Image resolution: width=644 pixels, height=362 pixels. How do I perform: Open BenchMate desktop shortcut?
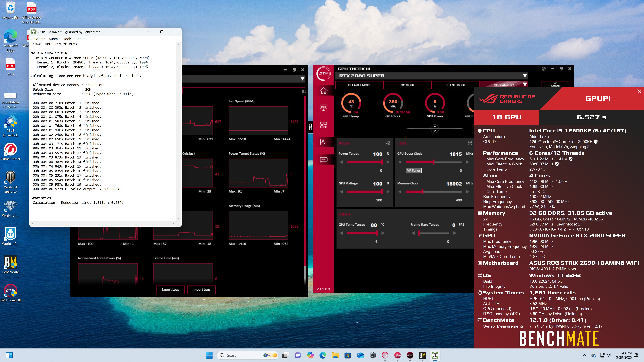(10, 265)
